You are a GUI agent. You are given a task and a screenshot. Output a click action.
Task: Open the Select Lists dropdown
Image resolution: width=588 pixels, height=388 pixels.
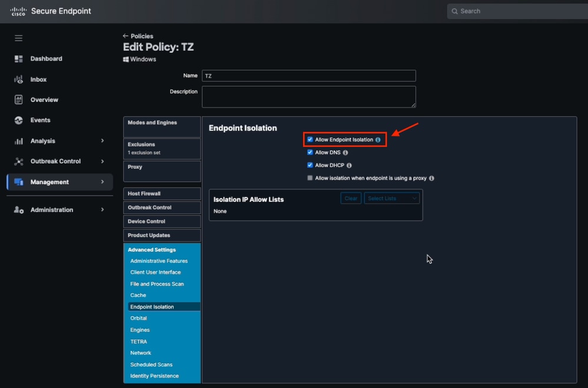click(x=391, y=199)
